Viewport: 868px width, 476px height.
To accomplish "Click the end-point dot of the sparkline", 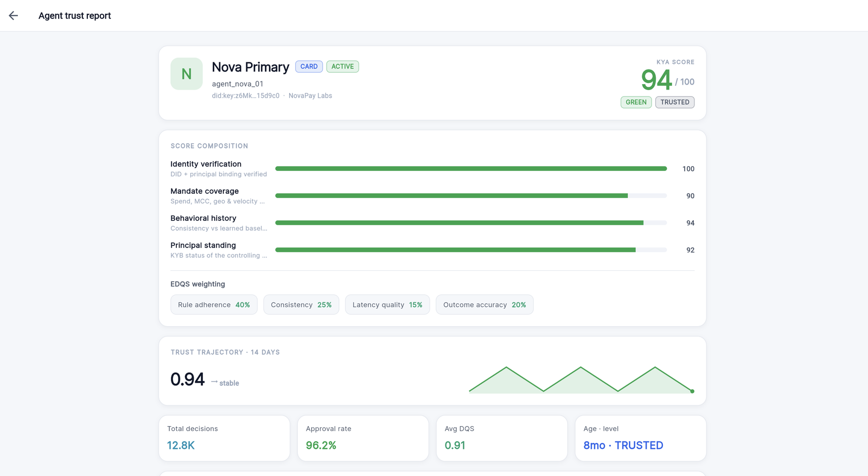I will tap(692, 391).
